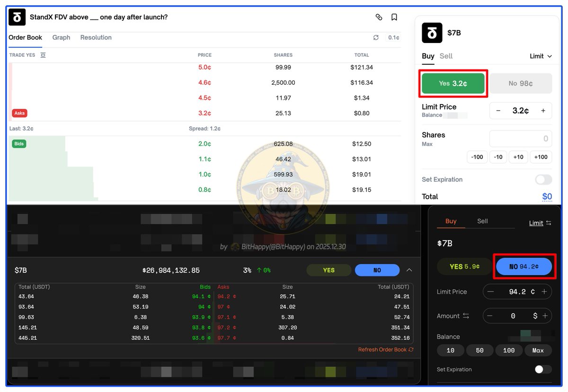Select the Buy tab in dark trade panel
The image size is (568, 392).
451,221
